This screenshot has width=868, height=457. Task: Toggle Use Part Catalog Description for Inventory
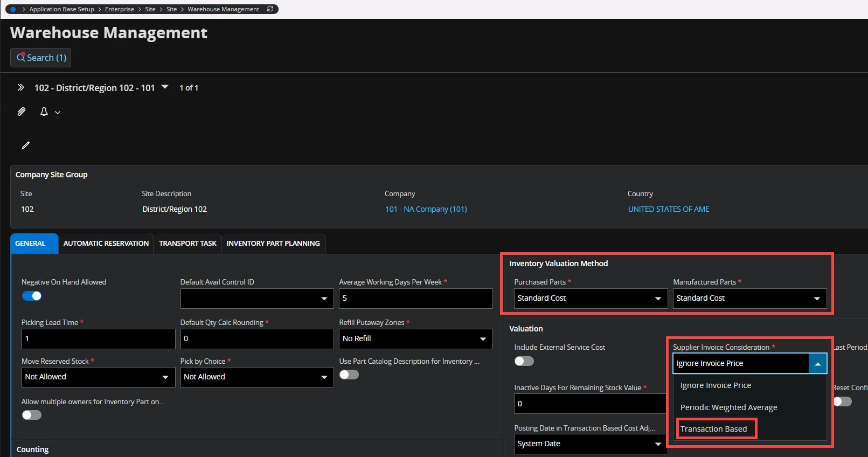coord(349,375)
